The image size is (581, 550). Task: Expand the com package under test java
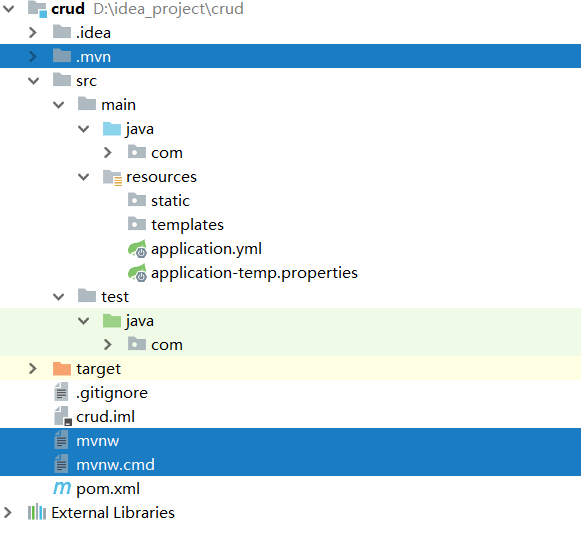[108, 344]
